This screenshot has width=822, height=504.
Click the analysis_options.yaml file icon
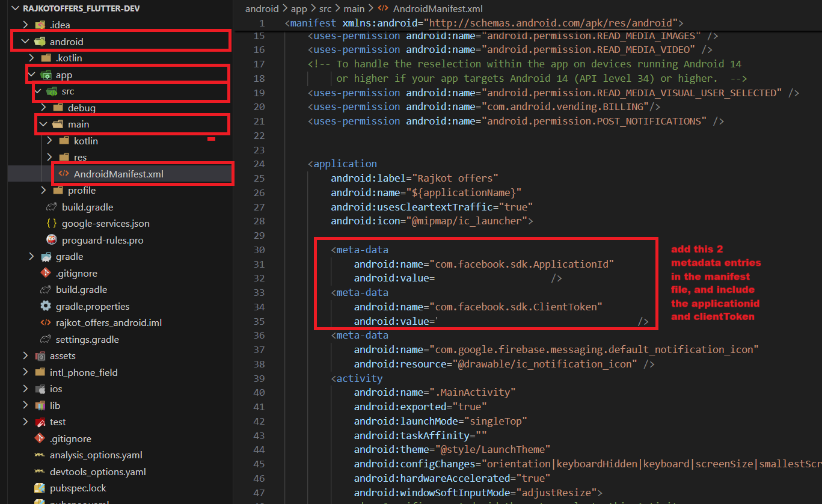pos(40,455)
